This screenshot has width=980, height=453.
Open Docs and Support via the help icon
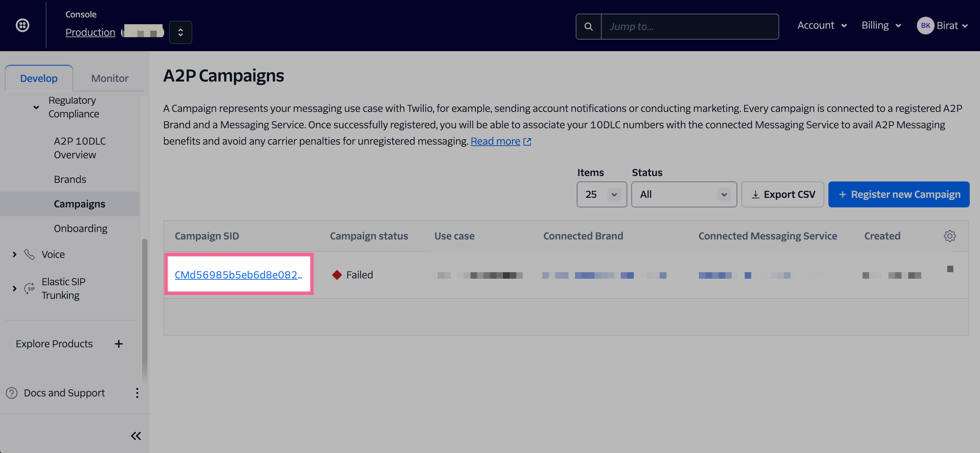(x=11, y=393)
